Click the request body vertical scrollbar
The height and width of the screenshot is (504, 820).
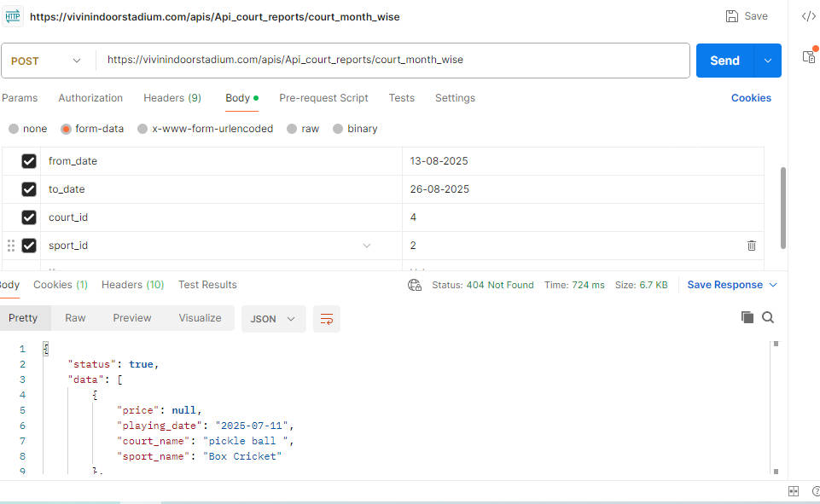point(783,205)
